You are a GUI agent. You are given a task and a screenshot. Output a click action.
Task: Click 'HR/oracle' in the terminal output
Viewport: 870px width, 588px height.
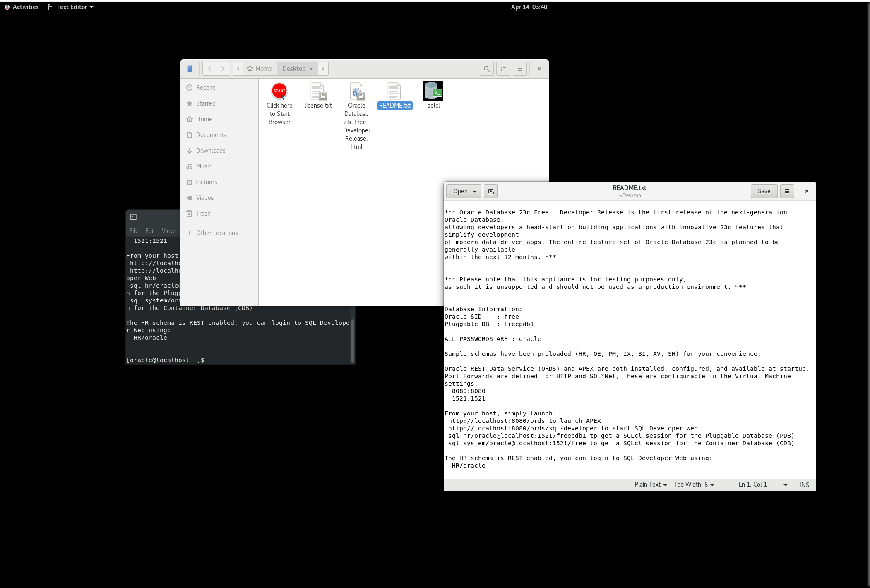150,338
